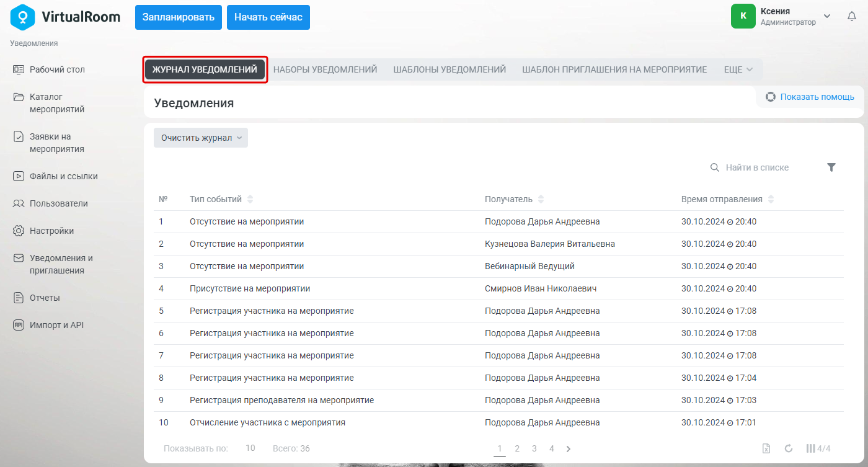Viewport: 868px width, 467px height.
Task: Open Импорт и API section
Action: tap(48, 325)
